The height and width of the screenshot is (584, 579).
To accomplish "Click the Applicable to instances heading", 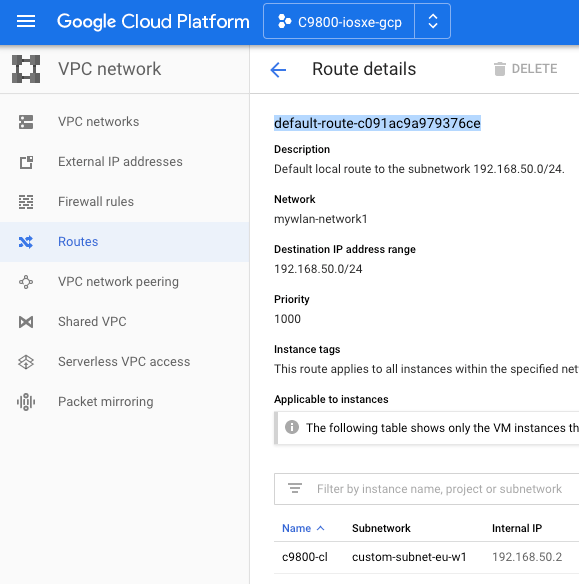I will (331, 399).
